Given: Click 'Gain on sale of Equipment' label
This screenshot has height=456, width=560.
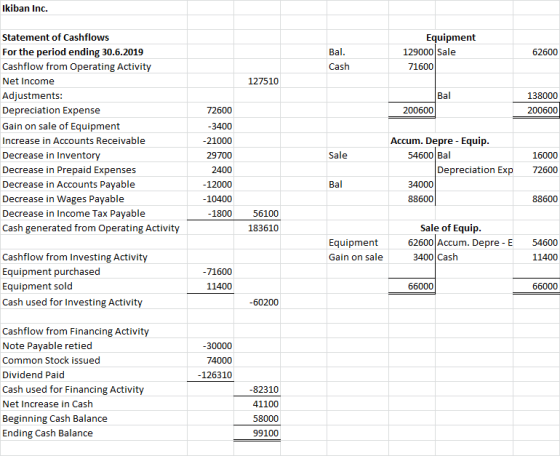Looking at the screenshot, I should point(61,126).
